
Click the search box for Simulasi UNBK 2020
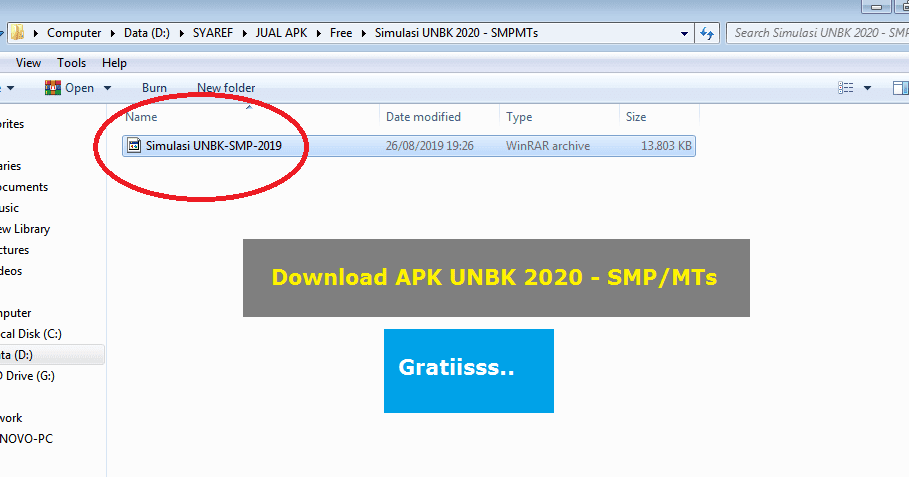(817, 33)
